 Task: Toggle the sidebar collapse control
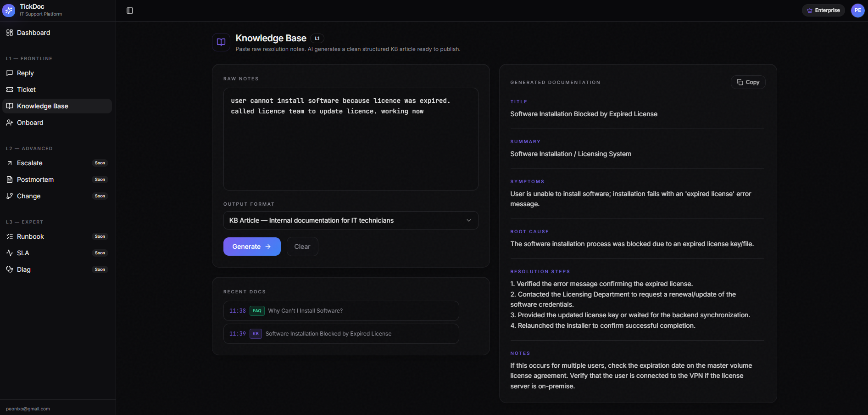pos(129,10)
